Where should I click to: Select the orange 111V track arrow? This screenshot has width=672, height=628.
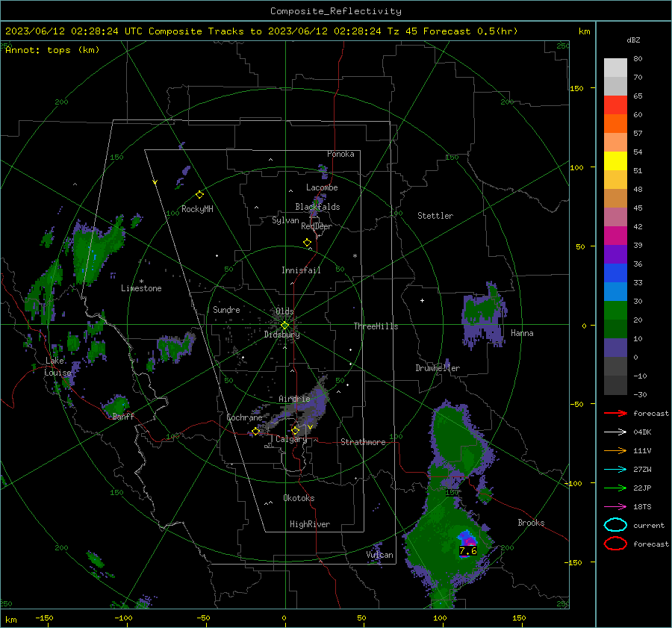click(615, 450)
